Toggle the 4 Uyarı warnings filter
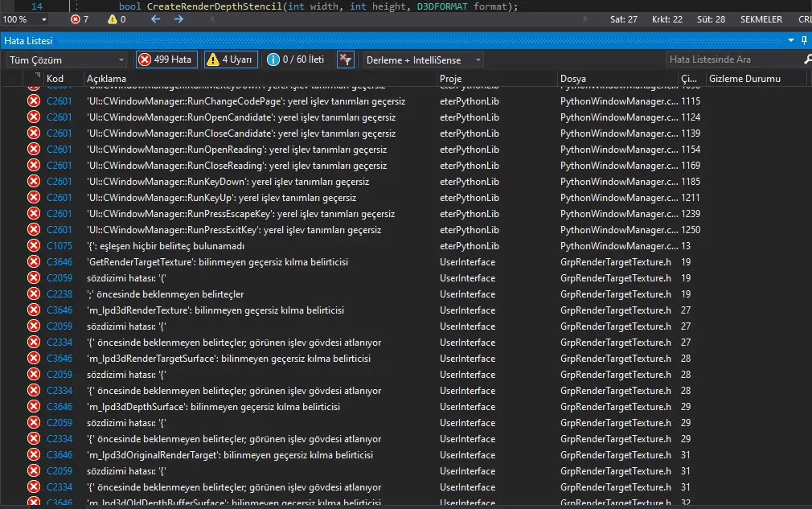The height and width of the screenshot is (509, 812). click(x=231, y=60)
